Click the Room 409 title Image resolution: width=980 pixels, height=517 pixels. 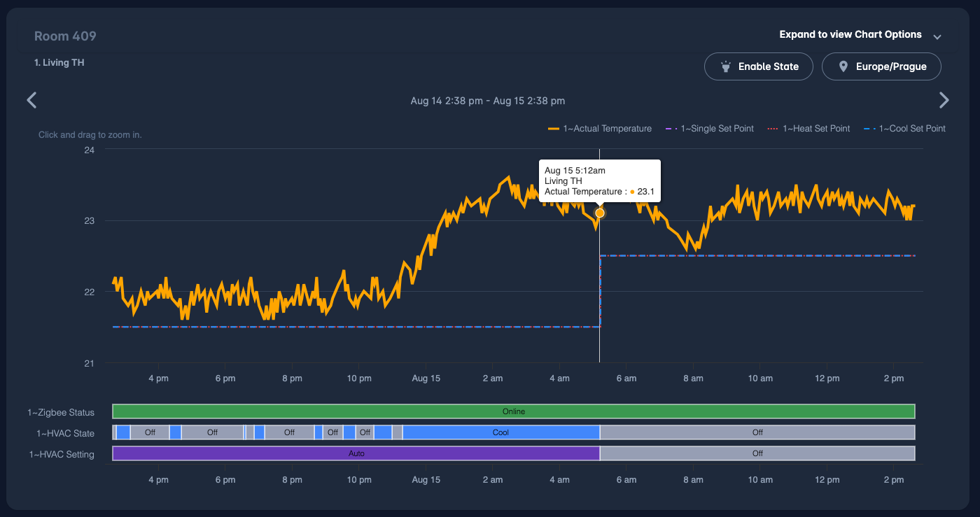(65, 36)
